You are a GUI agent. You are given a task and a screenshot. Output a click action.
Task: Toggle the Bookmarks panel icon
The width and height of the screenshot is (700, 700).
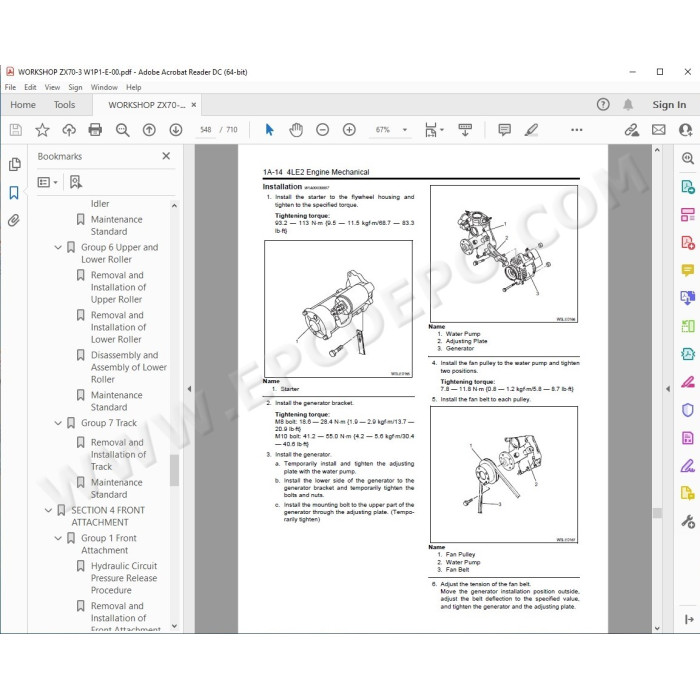pos(14,193)
